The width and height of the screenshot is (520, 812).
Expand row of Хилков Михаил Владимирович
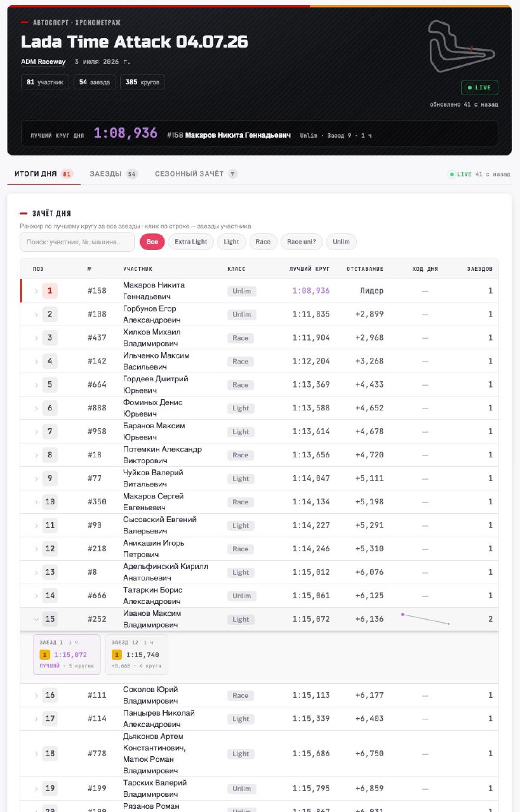pos(36,338)
